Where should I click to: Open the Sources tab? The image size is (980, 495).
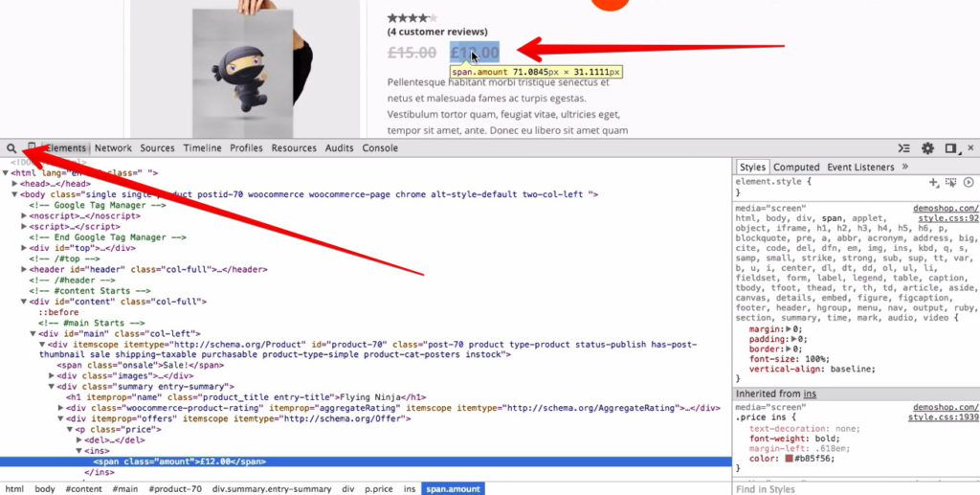tap(157, 148)
